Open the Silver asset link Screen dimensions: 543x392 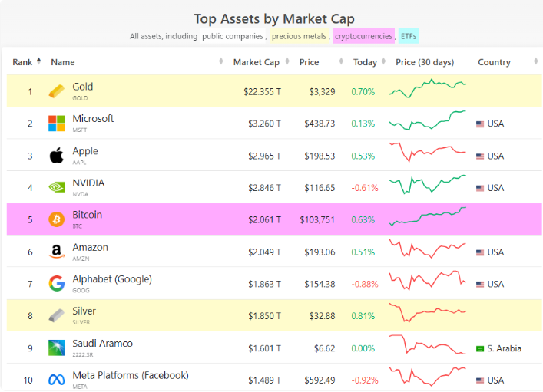(x=84, y=311)
